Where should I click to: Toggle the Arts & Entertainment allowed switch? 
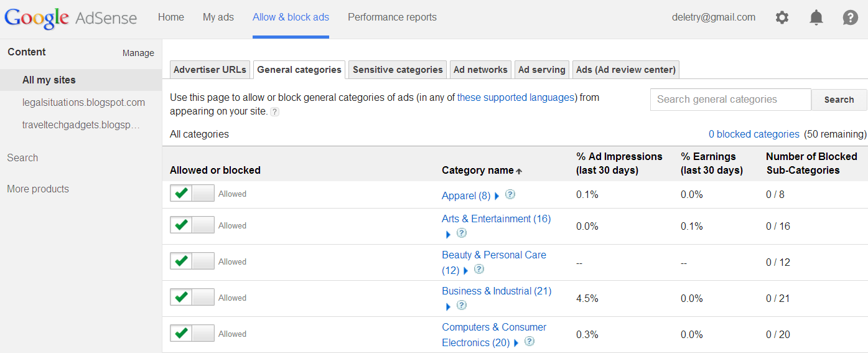click(x=192, y=225)
